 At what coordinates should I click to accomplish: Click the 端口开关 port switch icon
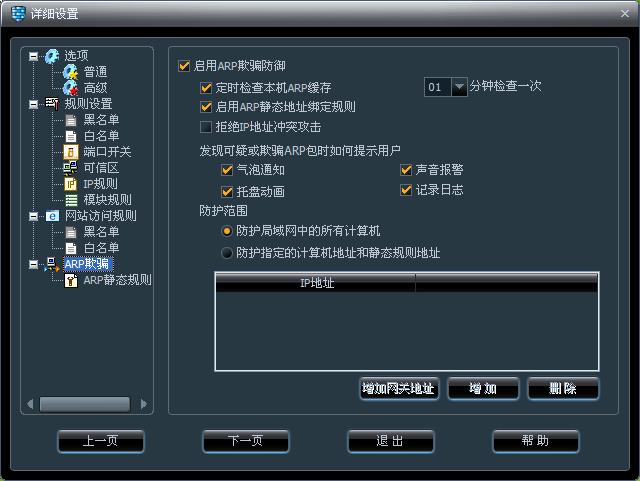pos(71,152)
